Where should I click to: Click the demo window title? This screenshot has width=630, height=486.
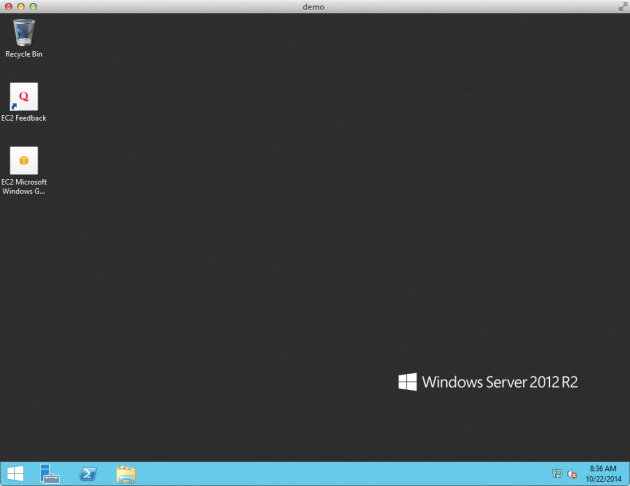click(313, 7)
